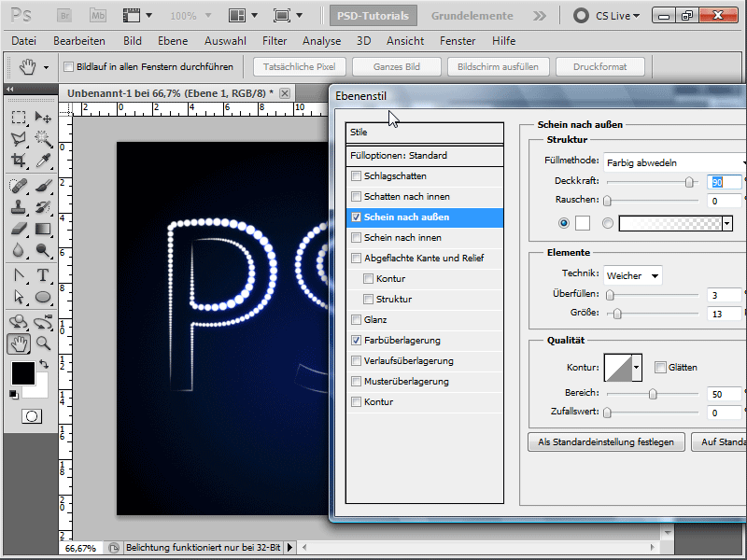Viewport: 747px width, 560px height.
Task: Select the Magic Wand tool
Action: (x=43, y=138)
